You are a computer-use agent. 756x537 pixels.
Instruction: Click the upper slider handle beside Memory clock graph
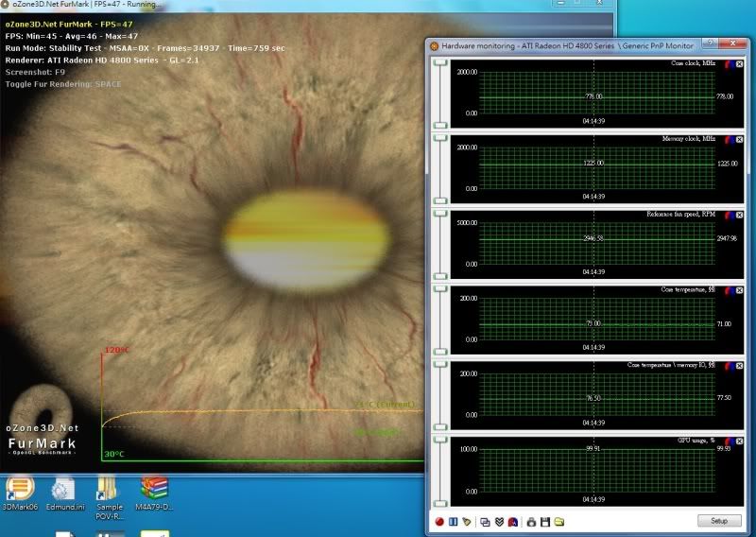[x=440, y=138]
